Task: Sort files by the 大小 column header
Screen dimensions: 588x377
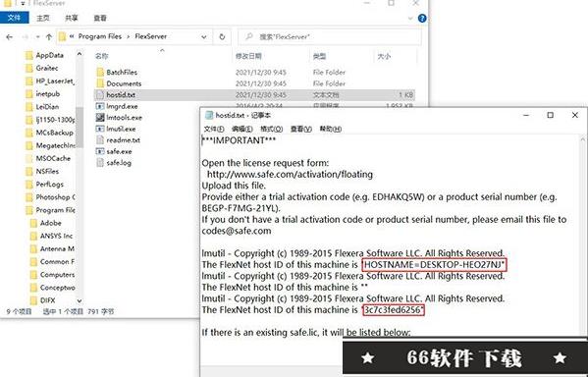Action: 384,56
